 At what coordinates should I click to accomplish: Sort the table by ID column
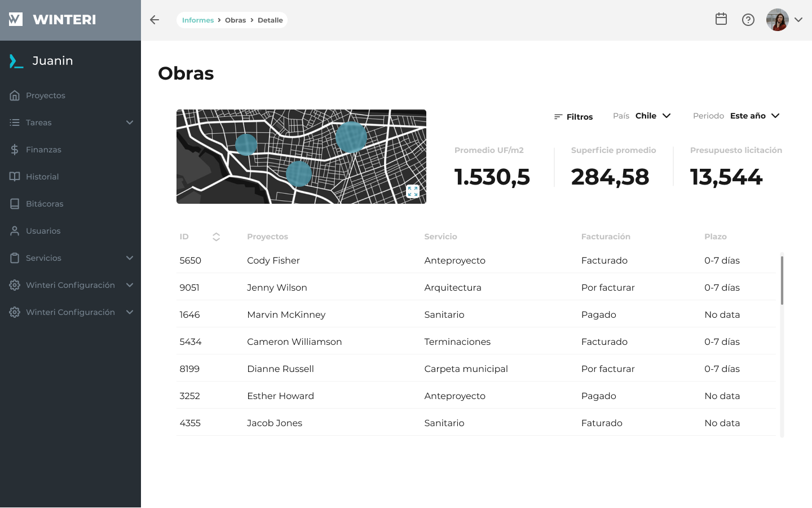click(x=216, y=237)
